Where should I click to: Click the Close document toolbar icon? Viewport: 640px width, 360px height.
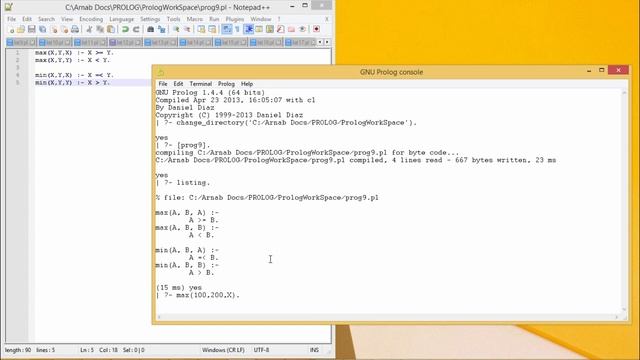54,29
